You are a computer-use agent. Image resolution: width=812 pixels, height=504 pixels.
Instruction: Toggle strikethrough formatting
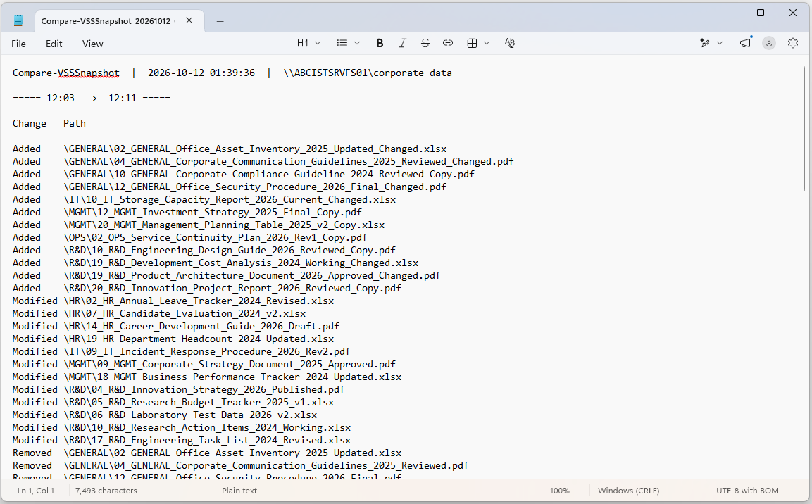point(425,43)
